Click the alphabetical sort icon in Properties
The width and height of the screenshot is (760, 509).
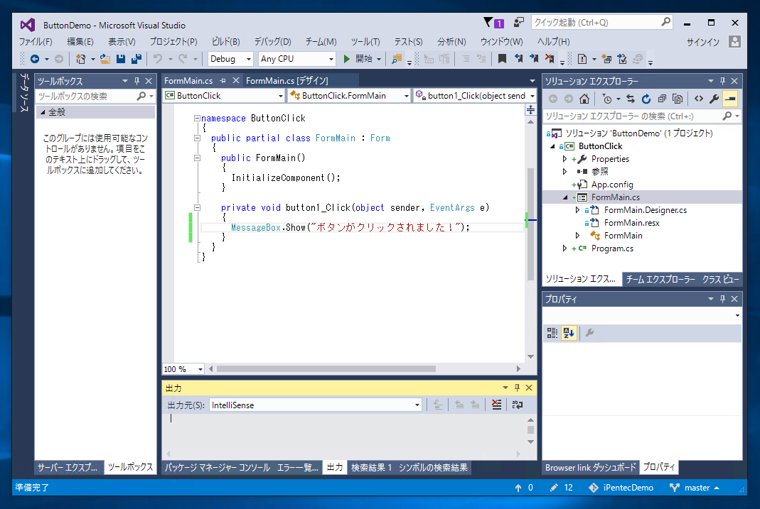(x=568, y=333)
